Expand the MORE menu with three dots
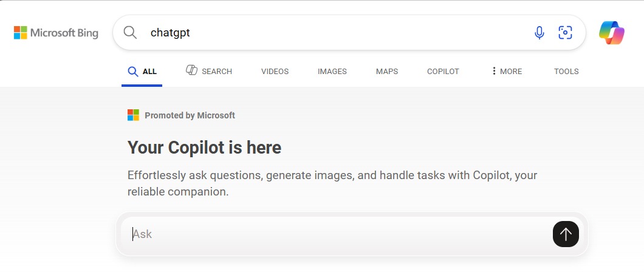The height and width of the screenshot is (272, 644). tap(507, 72)
